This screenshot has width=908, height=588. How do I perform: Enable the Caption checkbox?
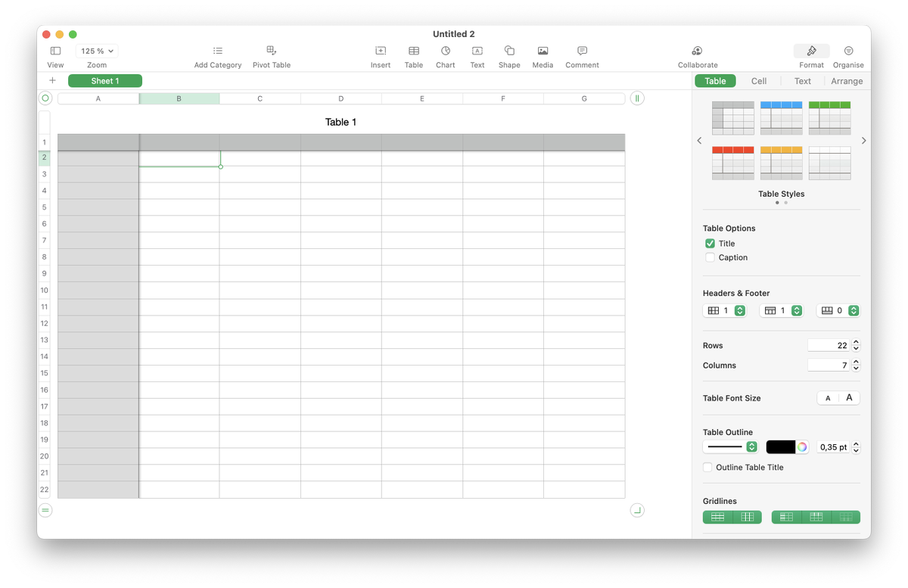(x=710, y=257)
